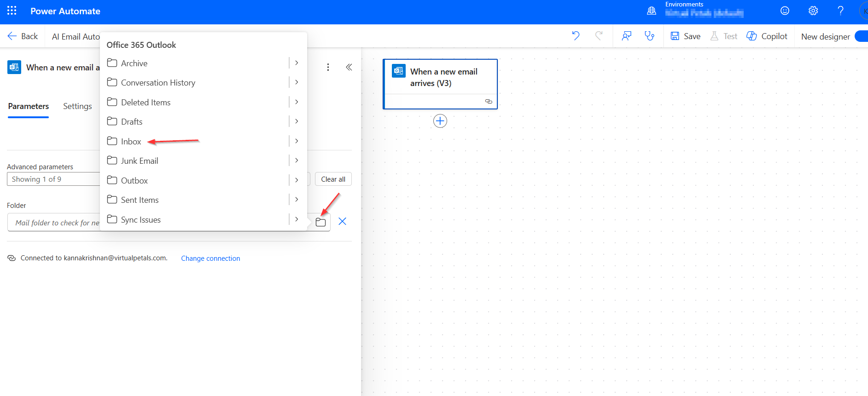Click the Test flask icon
Viewport: 868px width, 396px height.
point(714,36)
